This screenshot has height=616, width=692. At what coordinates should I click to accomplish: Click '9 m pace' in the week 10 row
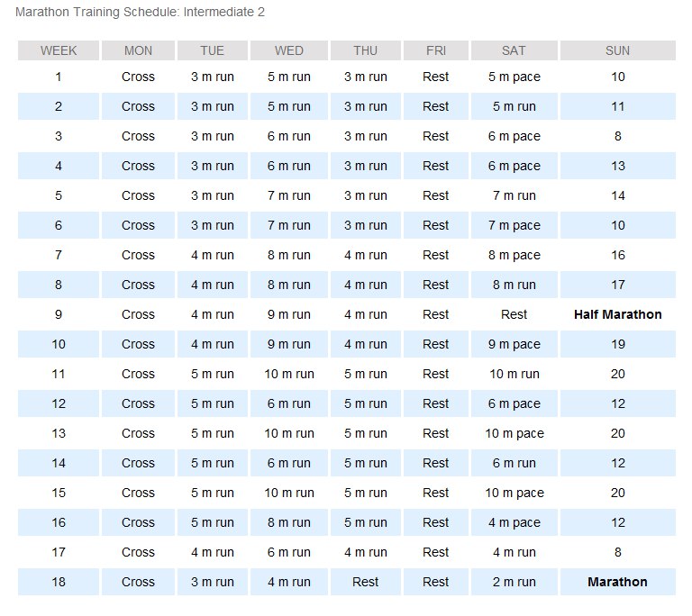click(514, 344)
